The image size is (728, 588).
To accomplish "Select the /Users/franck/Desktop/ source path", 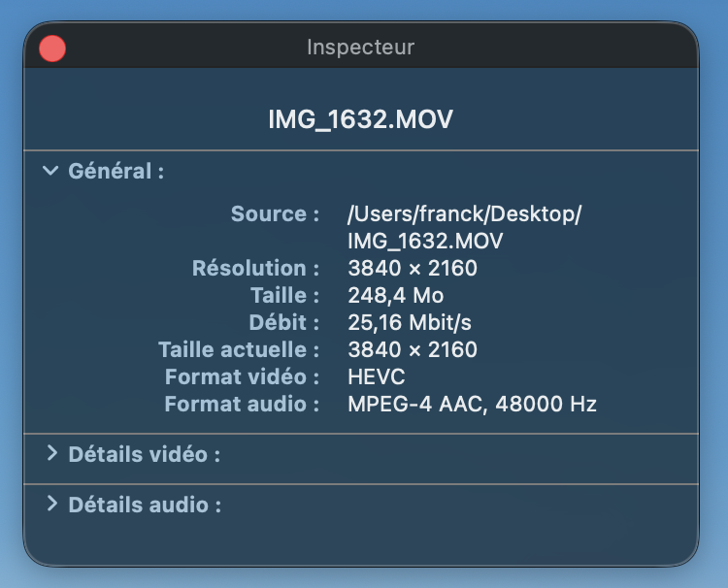I will pyautogui.click(x=464, y=214).
